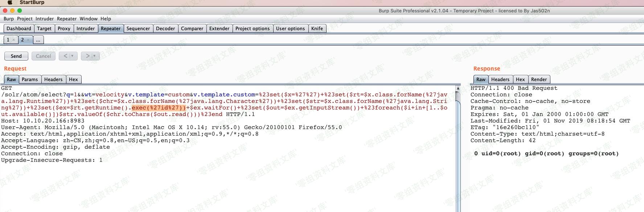Image resolution: width=644 pixels, height=212 pixels.
Task: Open the forward history dropdown arrow
Action: tap(95, 56)
